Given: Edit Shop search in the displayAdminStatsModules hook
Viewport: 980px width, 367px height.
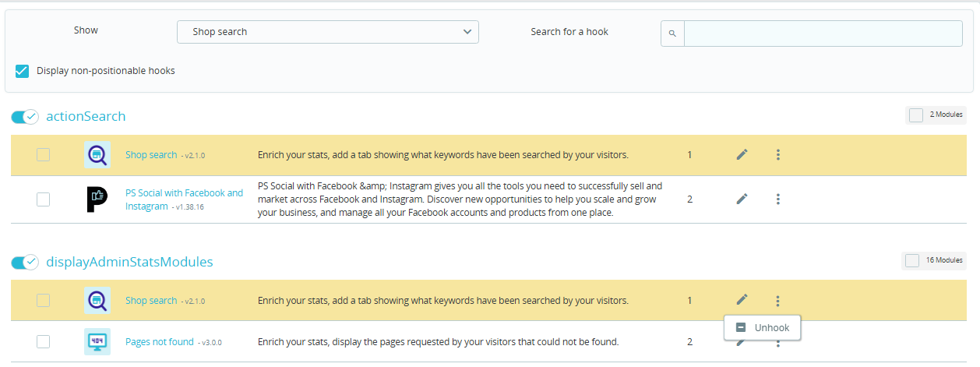Looking at the screenshot, I should (742, 300).
